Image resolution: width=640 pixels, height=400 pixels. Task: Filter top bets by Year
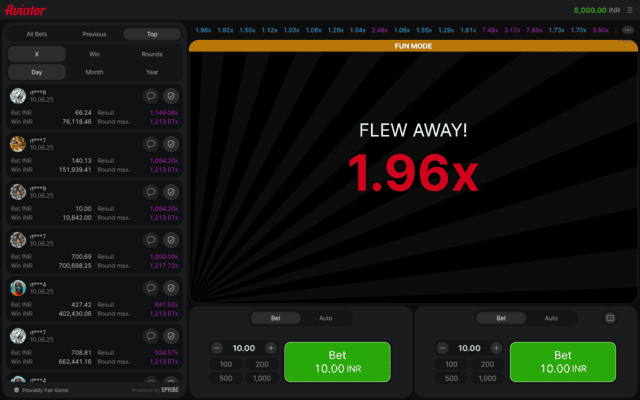coord(152,72)
